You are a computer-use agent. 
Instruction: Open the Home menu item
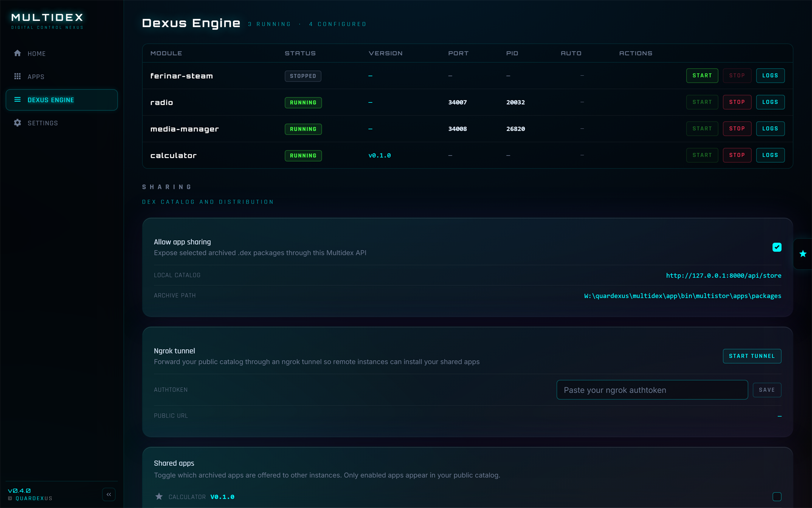coord(62,54)
